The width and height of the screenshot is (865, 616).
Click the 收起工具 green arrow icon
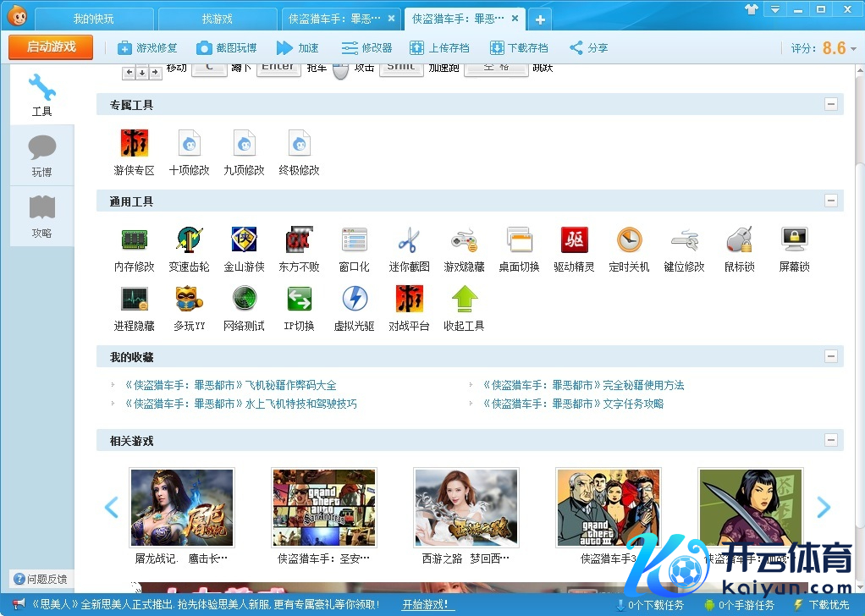[464, 300]
